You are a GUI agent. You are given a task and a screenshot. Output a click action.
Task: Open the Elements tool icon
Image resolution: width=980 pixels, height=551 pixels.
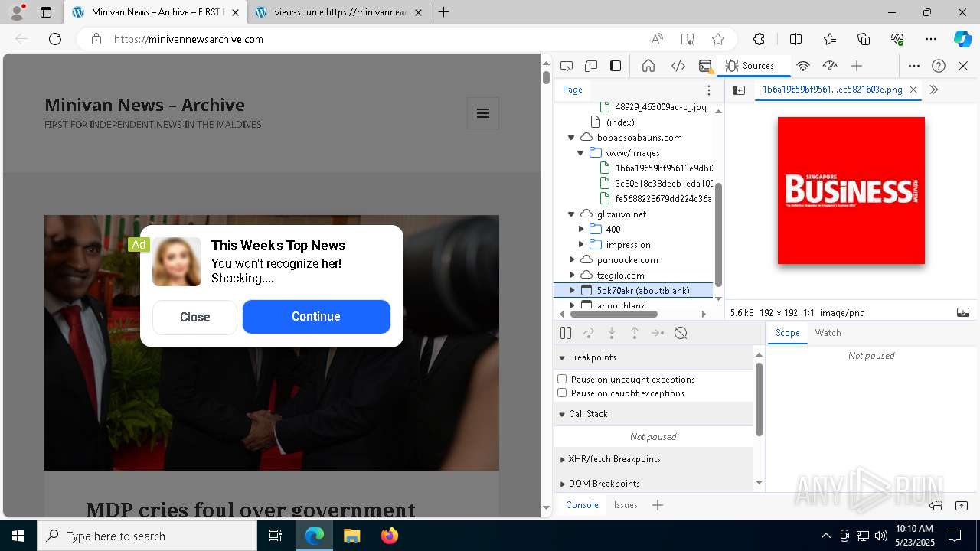678,66
